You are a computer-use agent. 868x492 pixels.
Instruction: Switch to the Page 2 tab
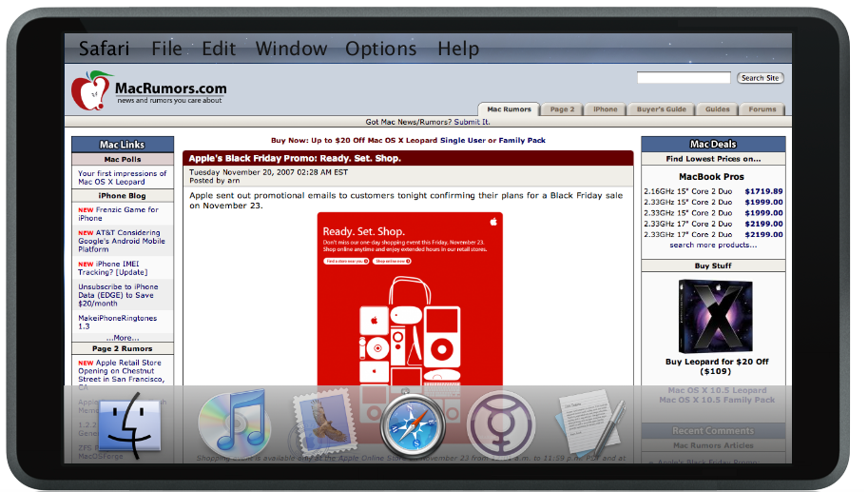562,109
